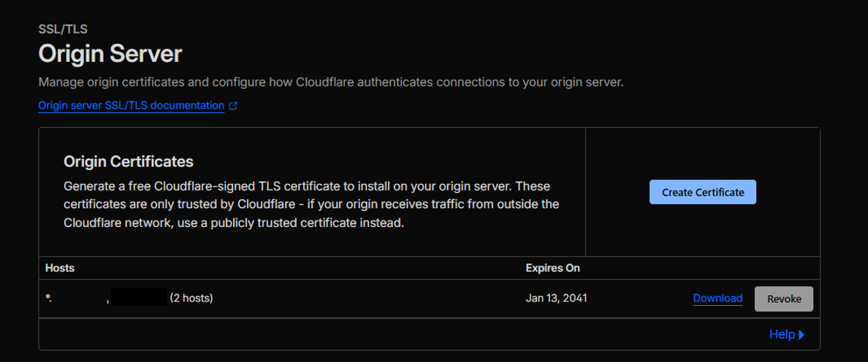
Task: Click the Origin Certificates section heading
Action: [x=128, y=161]
